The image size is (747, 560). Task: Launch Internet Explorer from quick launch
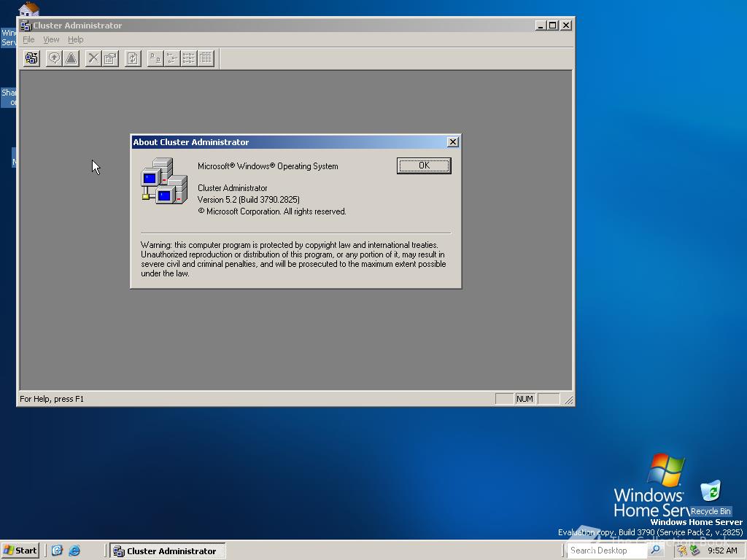click(x=74, y=551)
